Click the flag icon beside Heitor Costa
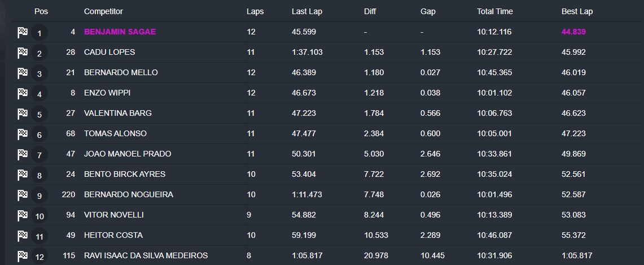Image resolution: width=644 pixels, height=265 pixels. [22, 236]
